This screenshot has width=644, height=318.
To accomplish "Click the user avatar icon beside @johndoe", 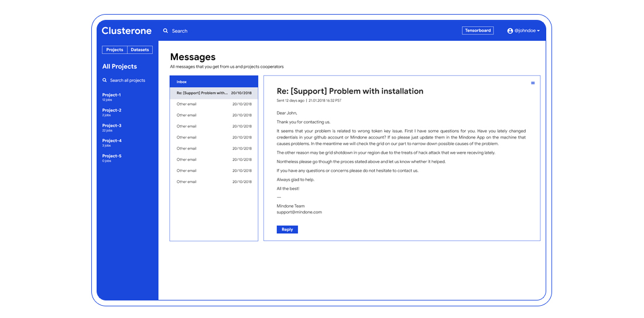I will 510,31.
